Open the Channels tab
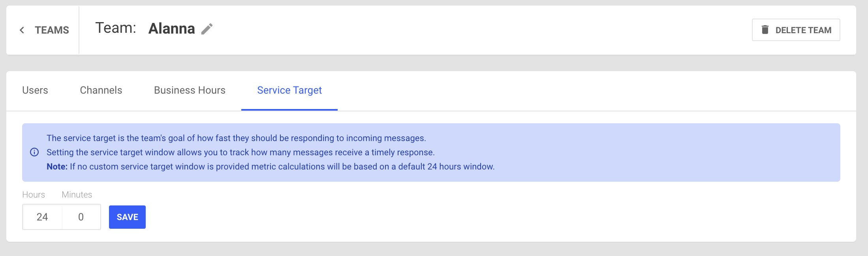Viewport: 868px width, 256px height. (x=101, y=90)
